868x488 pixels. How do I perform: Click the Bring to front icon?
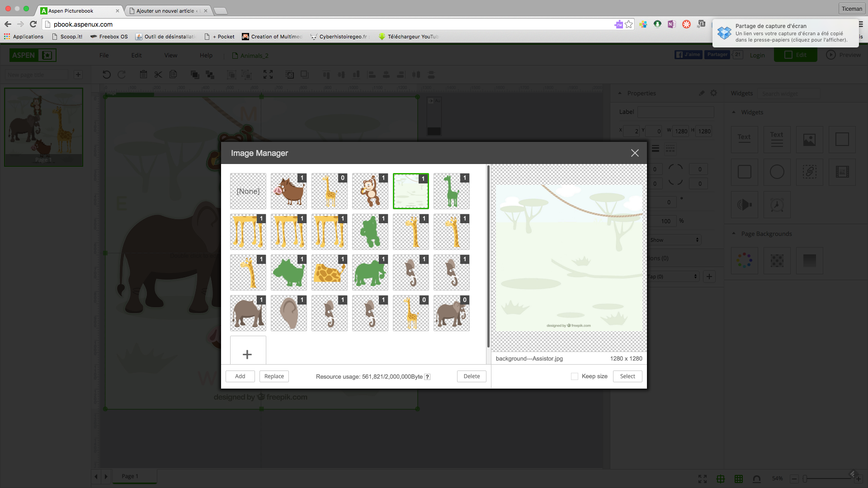coord(195,75)
